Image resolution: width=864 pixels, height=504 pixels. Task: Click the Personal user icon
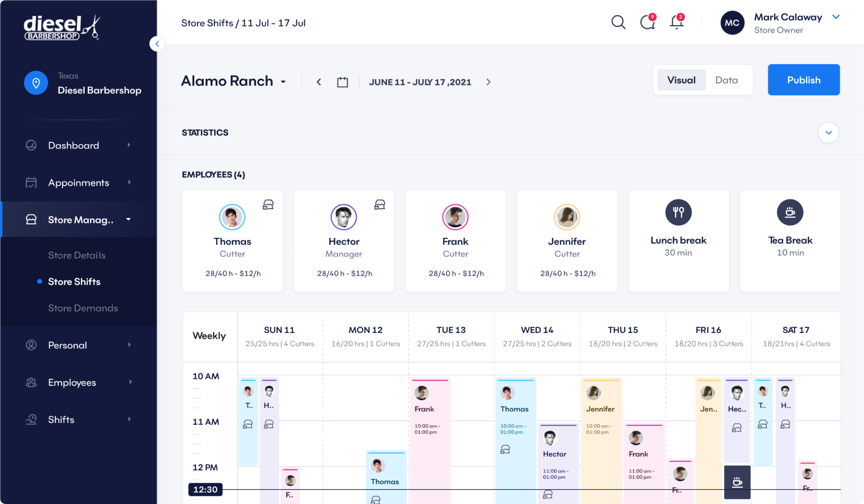point(31,345)
